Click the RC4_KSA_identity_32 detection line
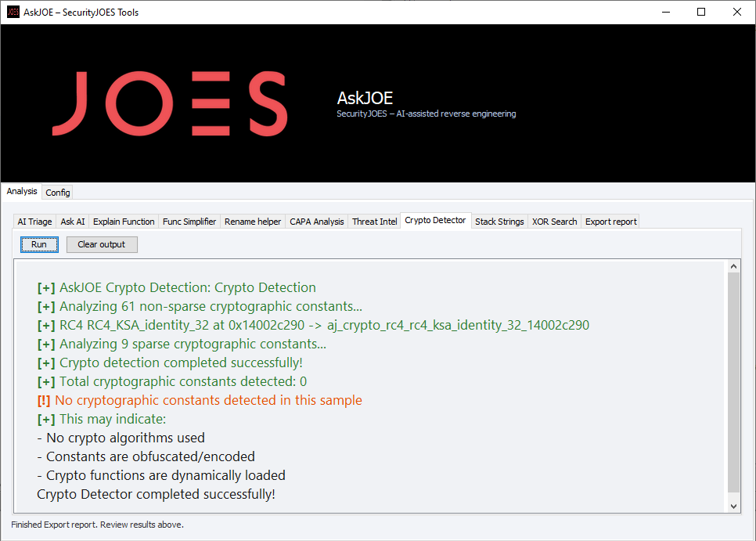The image size is (756, 541). (313, 325)
